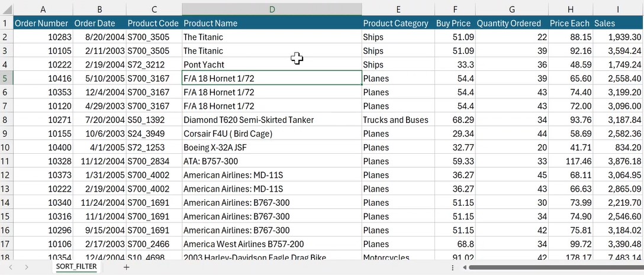Image resolution: width=644 pixels, height=275 pixels.
Task: Click previous sheet navigation arrow
Action: point(11,267)
